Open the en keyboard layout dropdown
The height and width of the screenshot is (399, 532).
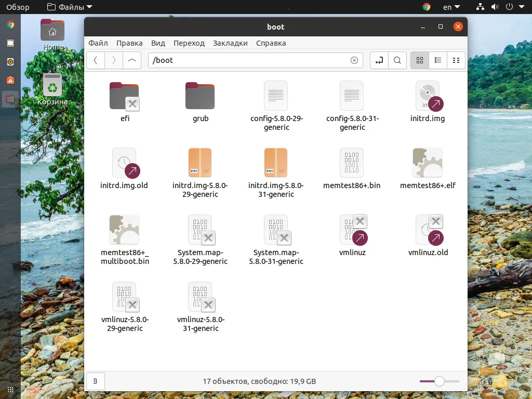pos(451,7)
